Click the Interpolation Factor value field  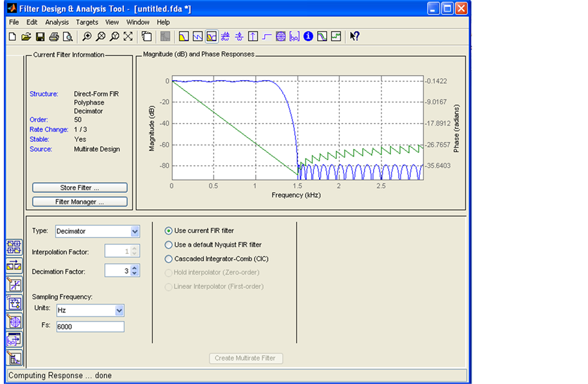pyautogui.click(x=117, y=251)
